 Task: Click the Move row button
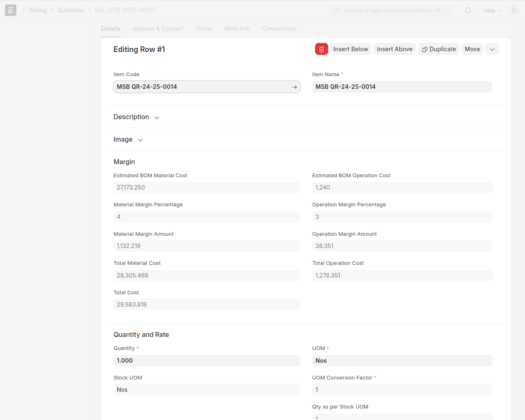472,49
